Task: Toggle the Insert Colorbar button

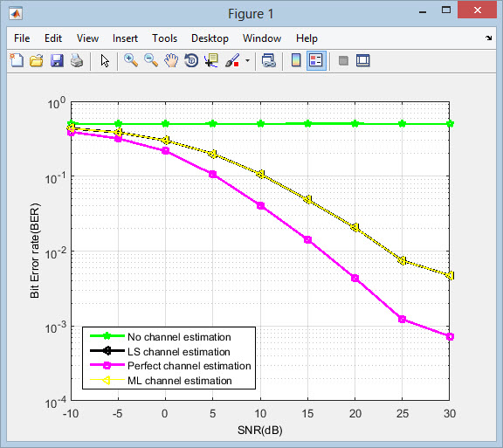Action: [296, 60]
